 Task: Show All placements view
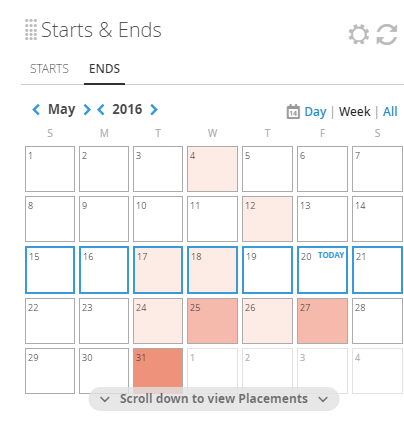pos(390,111)
